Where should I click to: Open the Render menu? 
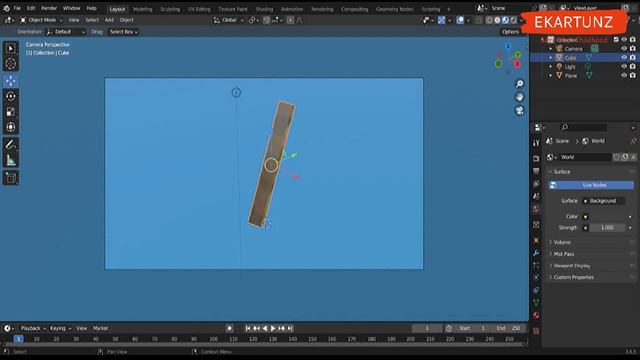(x=49, y=8)
